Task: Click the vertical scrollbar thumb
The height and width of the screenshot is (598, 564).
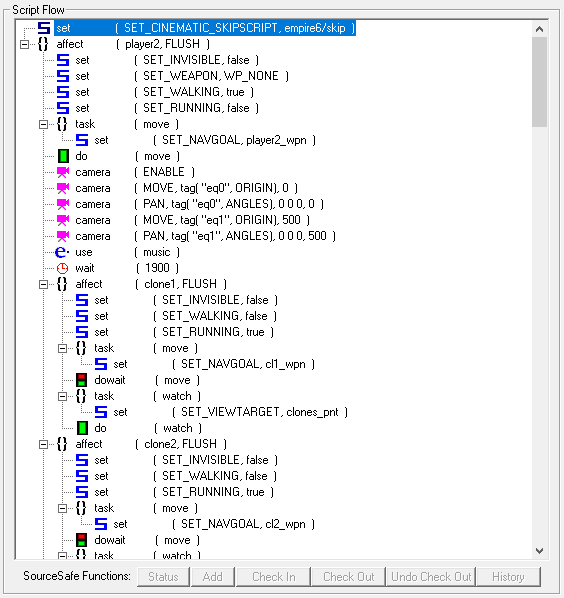Action: 539,82
